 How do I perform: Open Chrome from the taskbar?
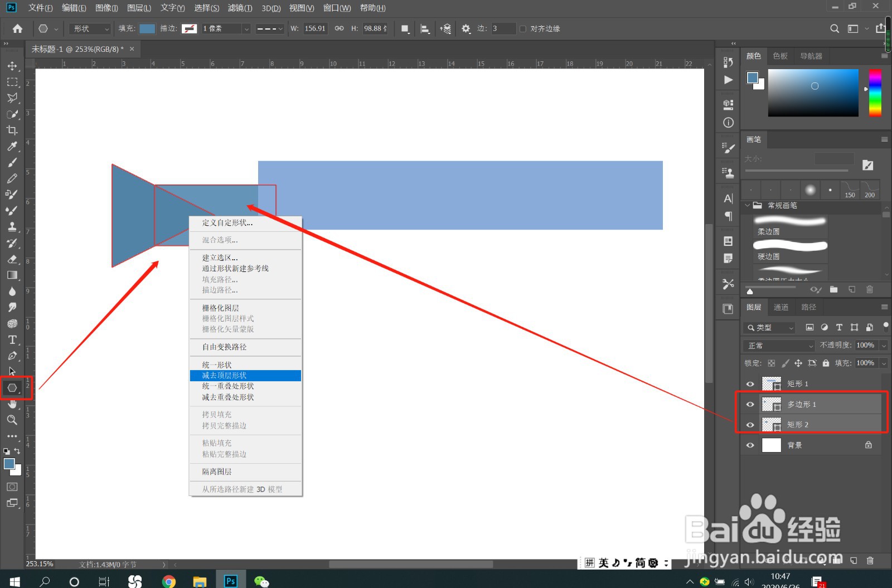169,582
